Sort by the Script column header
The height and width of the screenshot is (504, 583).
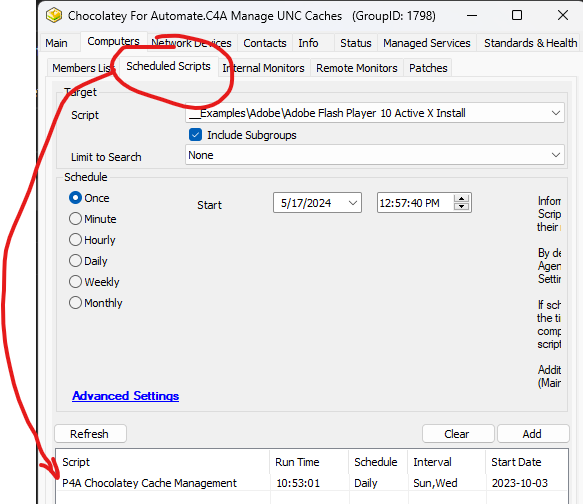[x=163, y=462]
